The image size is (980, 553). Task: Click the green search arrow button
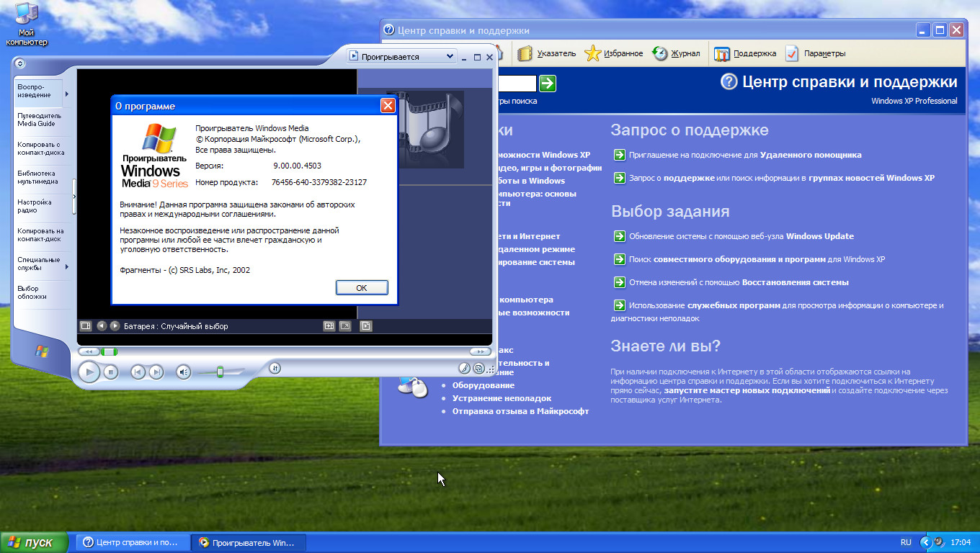[548, 83]
